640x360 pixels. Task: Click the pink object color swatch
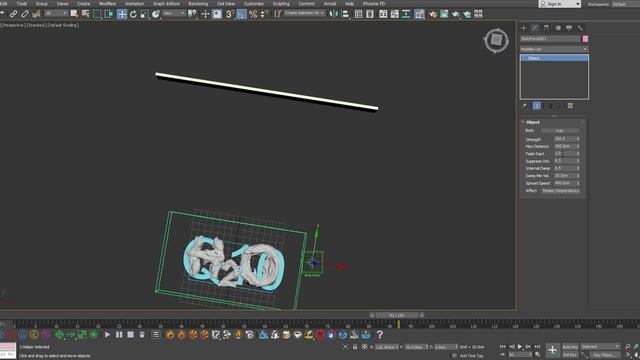coord(585,38)
